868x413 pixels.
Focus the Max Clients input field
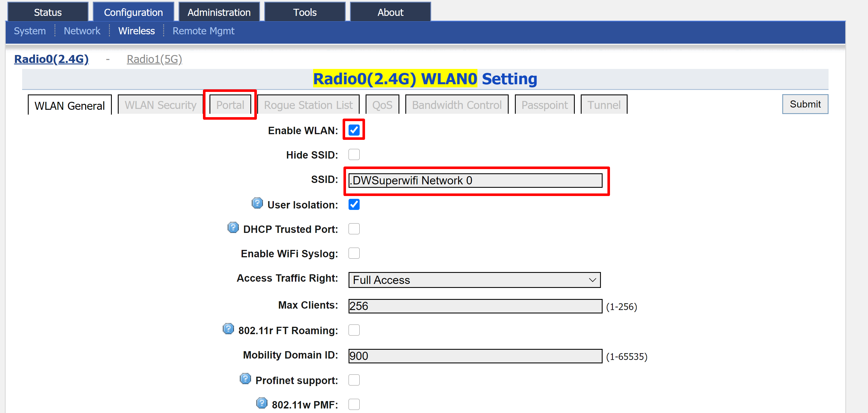coord(475,306)
